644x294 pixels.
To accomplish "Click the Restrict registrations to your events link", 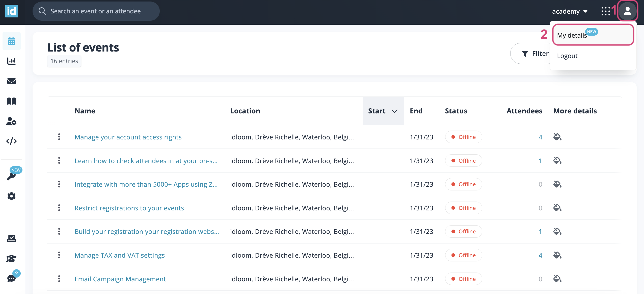I will [x=129, y=208].
